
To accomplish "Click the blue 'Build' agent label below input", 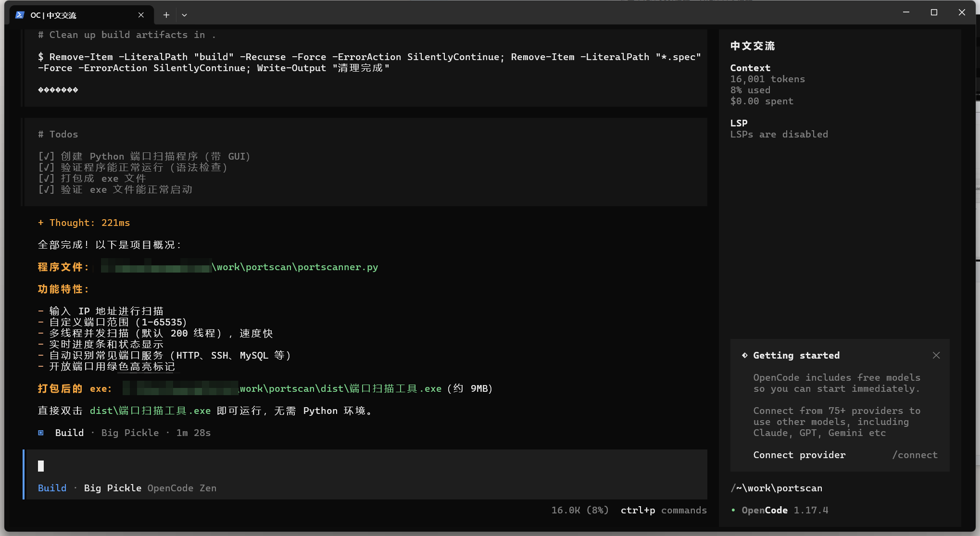I will 52,488.
